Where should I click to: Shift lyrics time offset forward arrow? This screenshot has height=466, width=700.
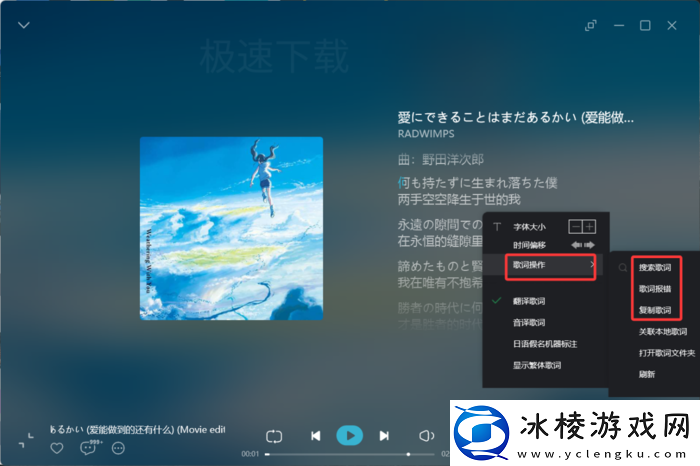589,245
